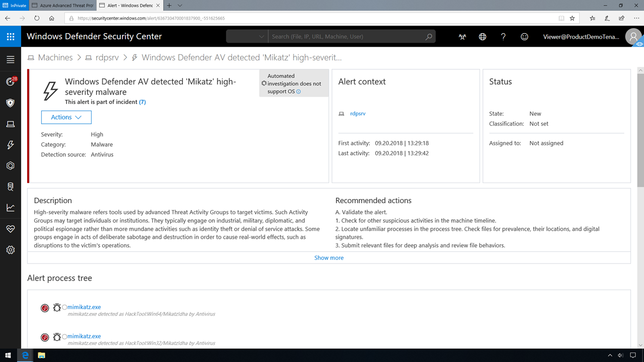Open the community people icon in header
The image size is (644, 362).
(x=462, y=37)
